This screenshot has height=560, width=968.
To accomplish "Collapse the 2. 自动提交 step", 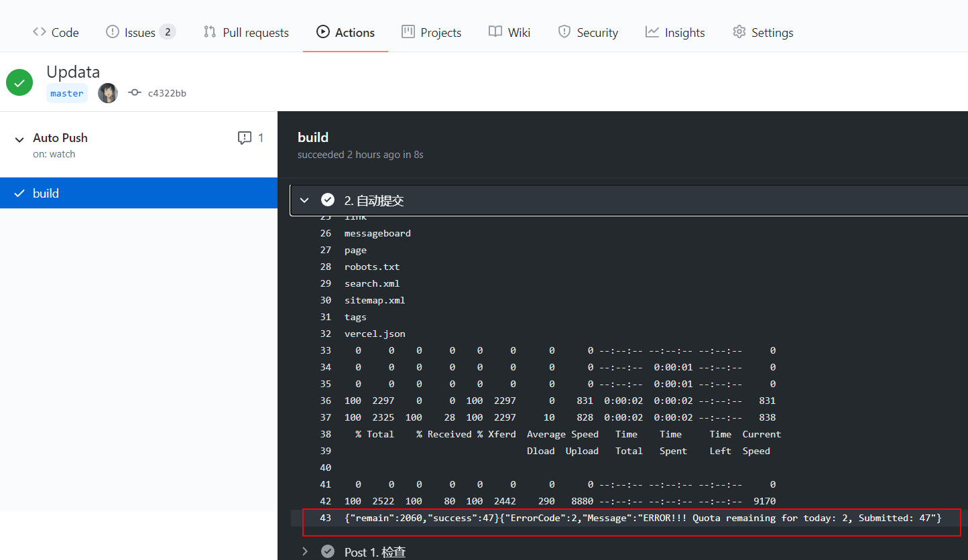I will pyautogui.click(x=304, y=200).
